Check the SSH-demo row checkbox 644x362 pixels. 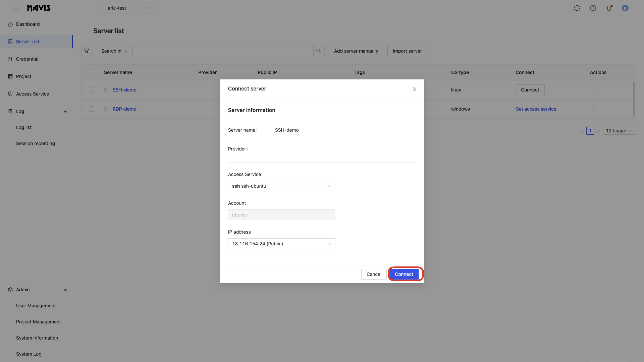point(92,90)
